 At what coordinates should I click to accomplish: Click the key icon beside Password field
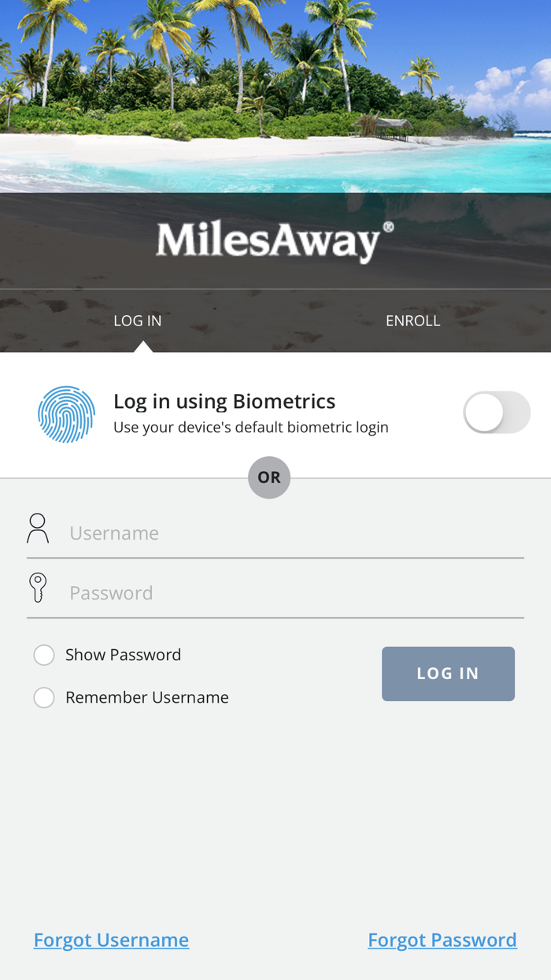(x=37, y=588)
